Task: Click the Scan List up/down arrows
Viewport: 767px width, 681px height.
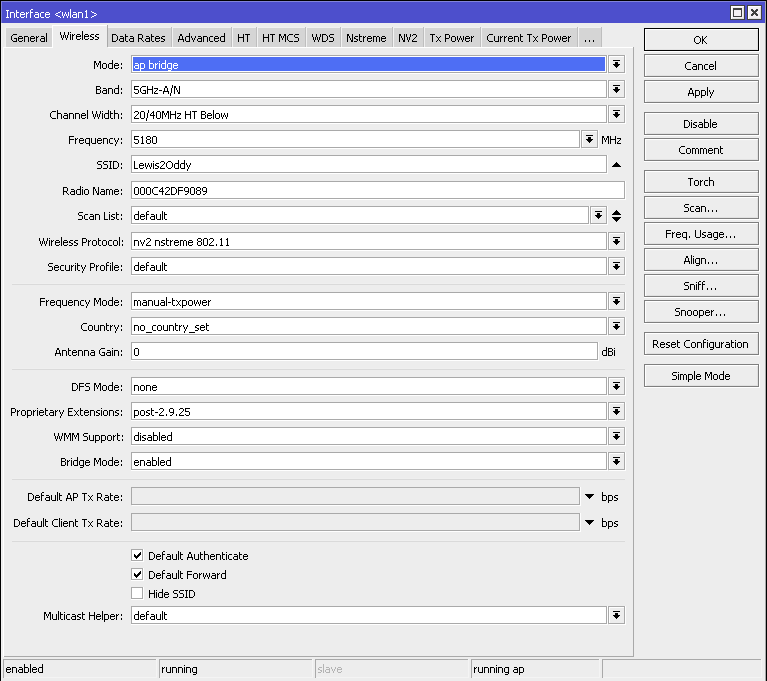Action: [616, 216]
